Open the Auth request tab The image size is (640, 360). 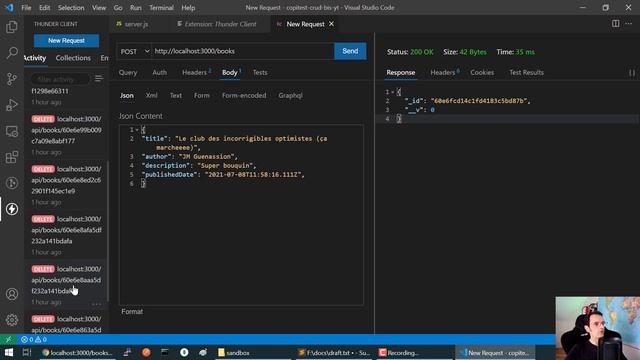[x=160, y=73]
